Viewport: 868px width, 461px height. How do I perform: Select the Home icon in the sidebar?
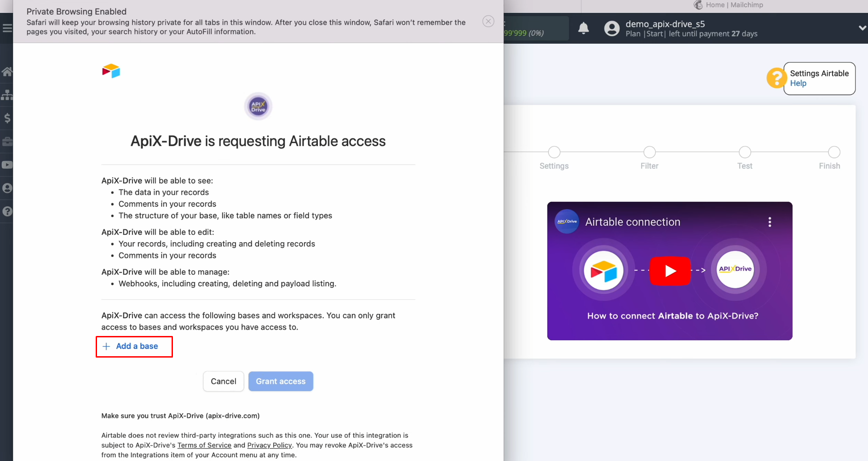coord(7,71)
